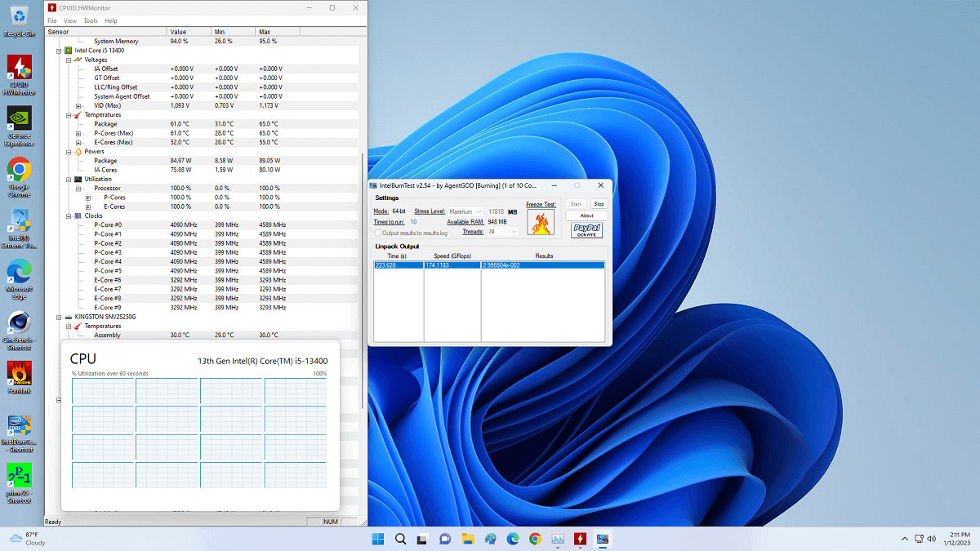Open the volume control in system tray
The width and height of the screenshot is (980, 551).
(x=932, y=539)
